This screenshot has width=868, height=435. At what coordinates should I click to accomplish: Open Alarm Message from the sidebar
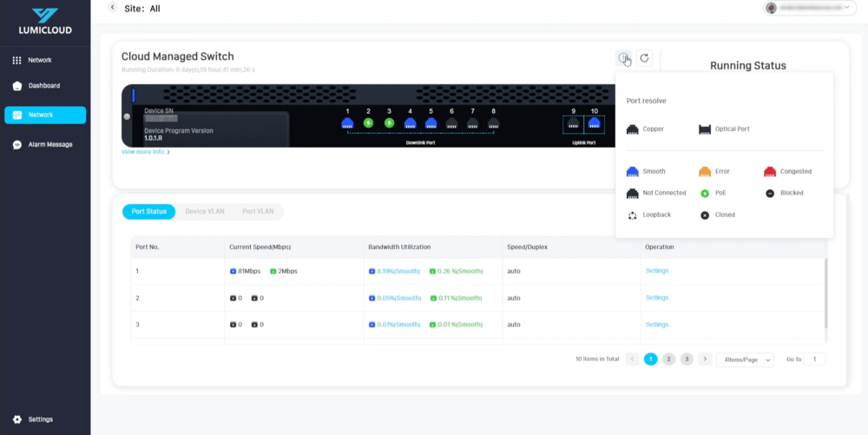49,144
